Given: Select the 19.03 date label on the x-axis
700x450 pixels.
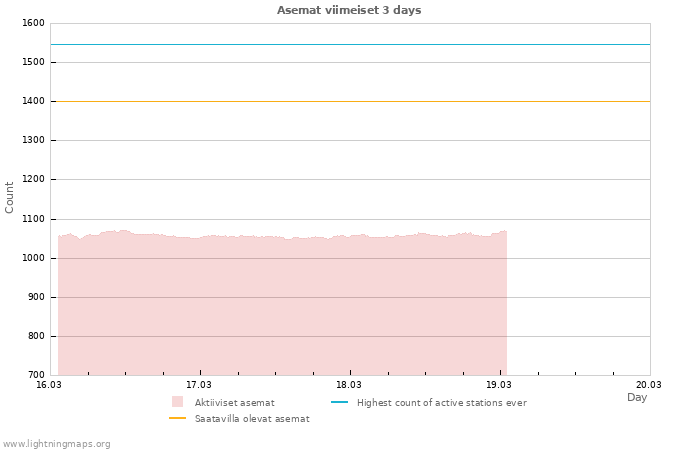Looking at the screenshot, I should point(499,384).
